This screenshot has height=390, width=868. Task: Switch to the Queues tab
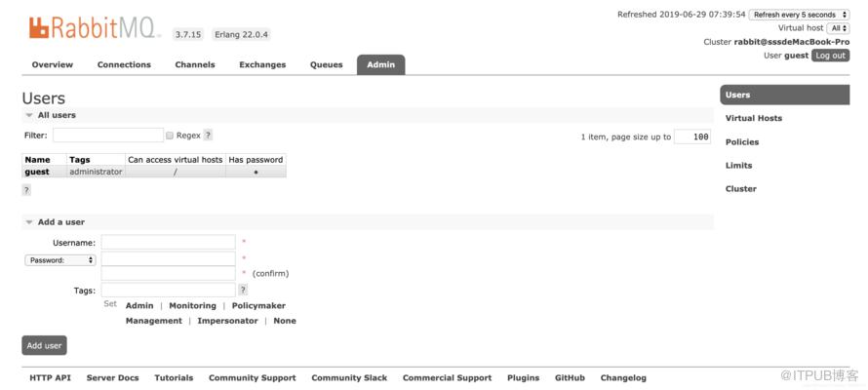point(326,64)
